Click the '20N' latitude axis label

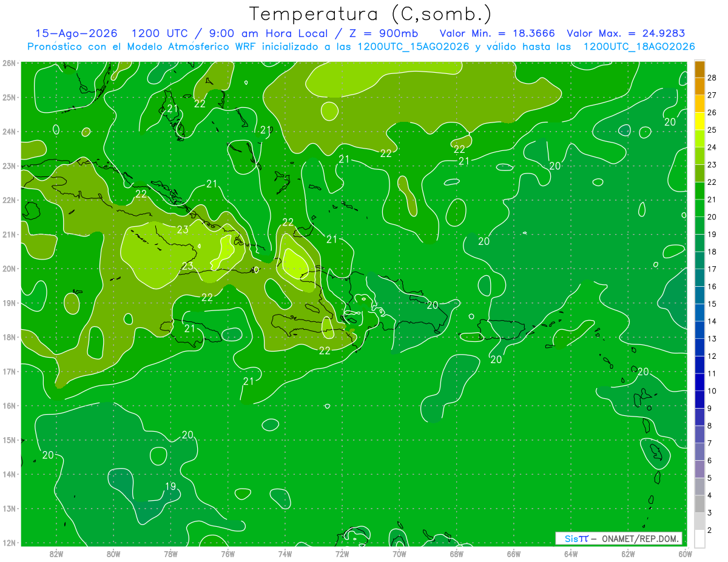coord(9,269)
